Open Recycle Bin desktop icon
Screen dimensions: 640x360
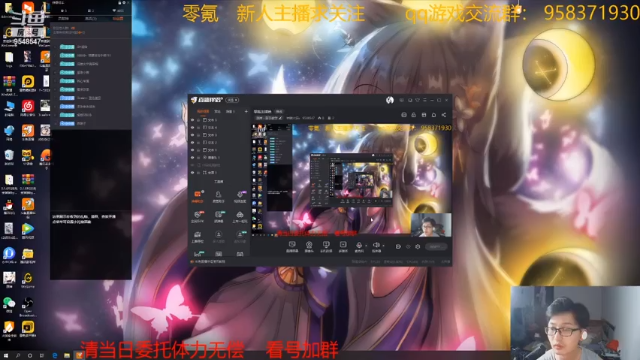(x=9, y=158)
